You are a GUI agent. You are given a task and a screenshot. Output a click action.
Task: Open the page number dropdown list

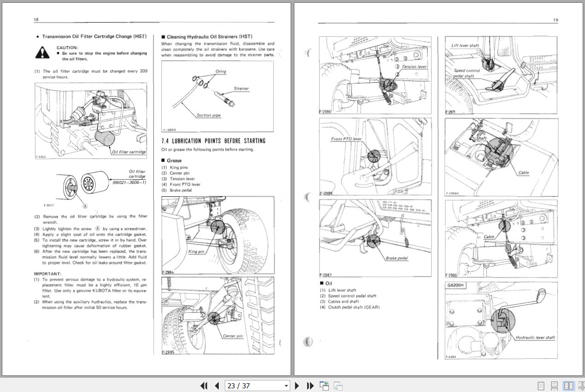click(x=286, y=386)
